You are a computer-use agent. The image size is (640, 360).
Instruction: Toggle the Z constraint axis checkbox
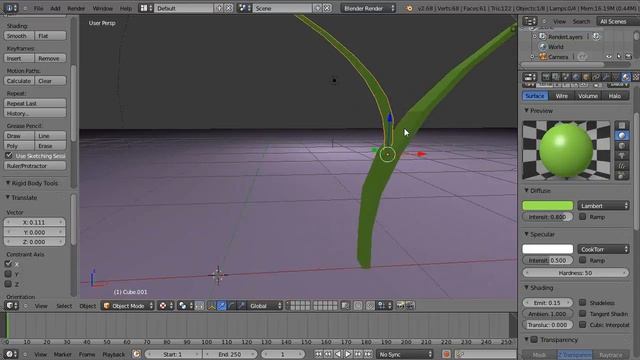coord(8,284)
